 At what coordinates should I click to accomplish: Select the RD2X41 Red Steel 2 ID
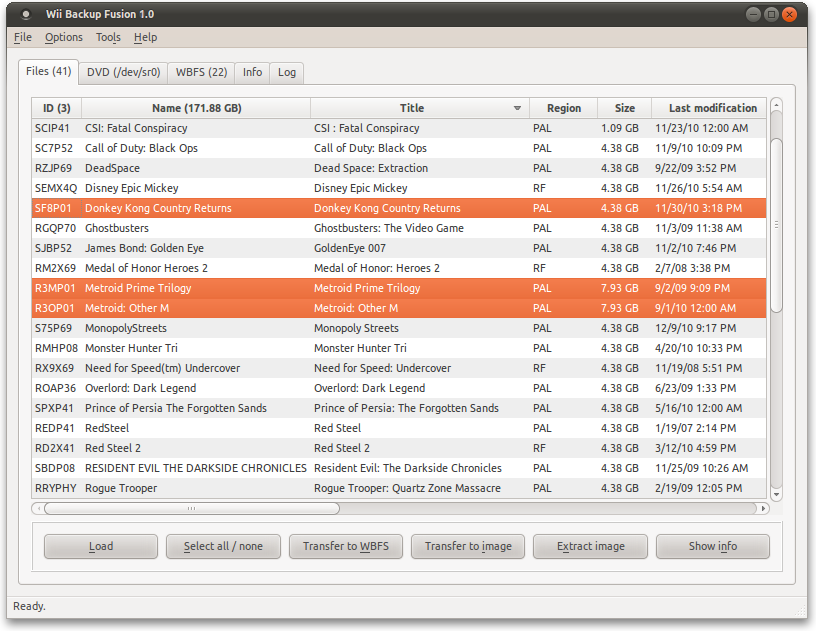tap(55, 448)
